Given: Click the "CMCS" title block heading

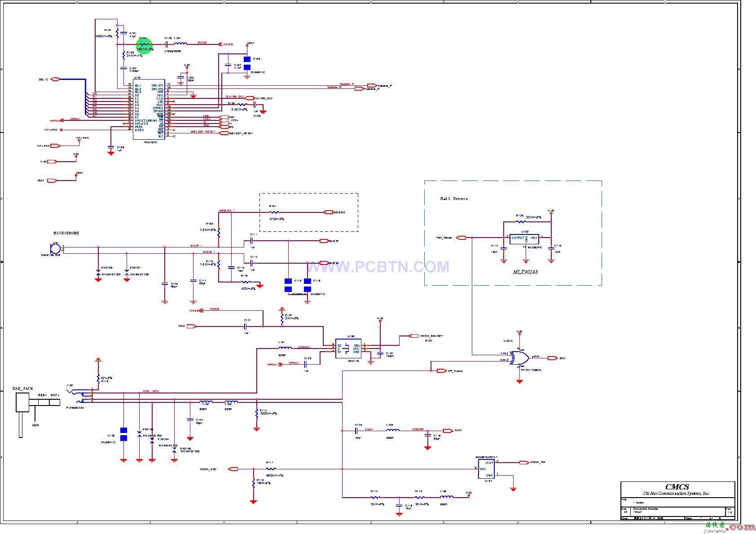Looking at the screenshot, I should click(677, 487).
